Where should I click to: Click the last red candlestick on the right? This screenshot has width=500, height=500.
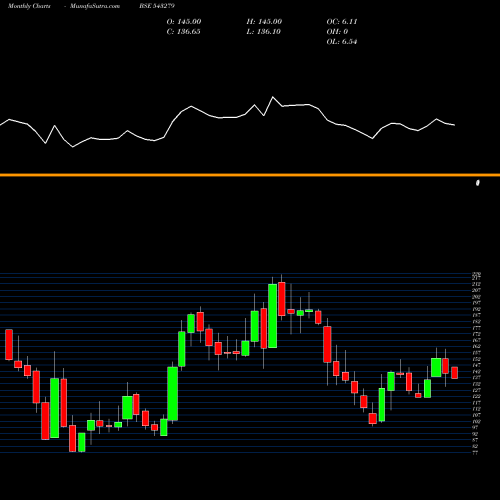454,373
